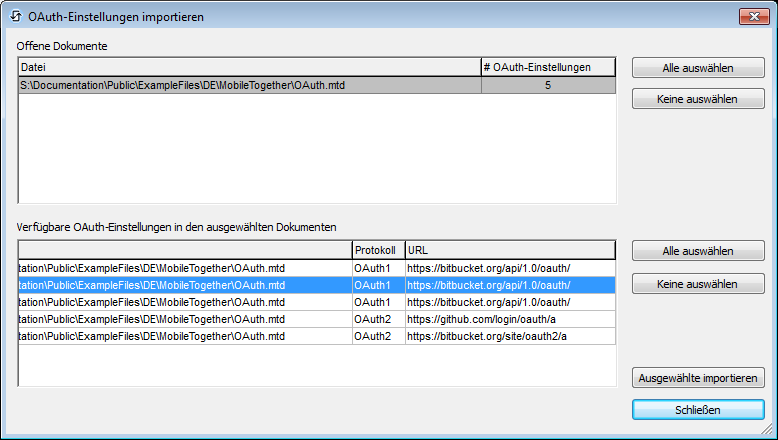Click the Ausgewählte importieren button
Image resolution: width=778 pixels, height=440 pixels.
click(698, 378)
